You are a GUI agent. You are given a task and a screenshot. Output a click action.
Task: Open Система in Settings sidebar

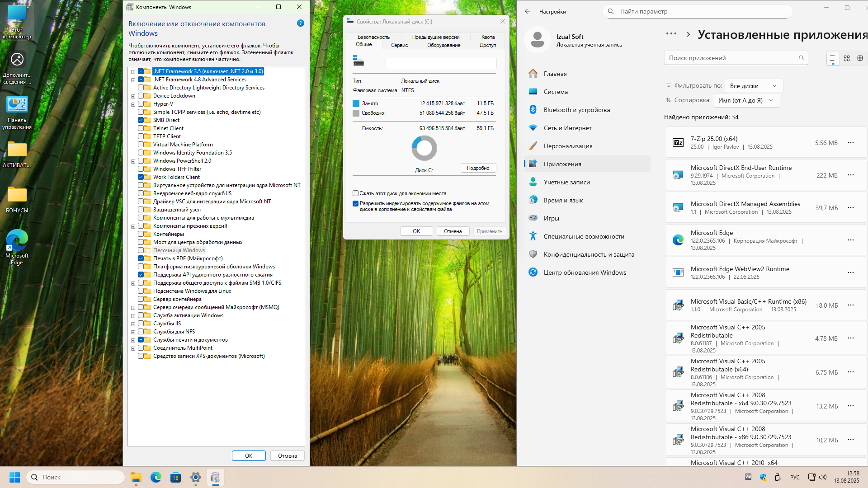point(587,92)
